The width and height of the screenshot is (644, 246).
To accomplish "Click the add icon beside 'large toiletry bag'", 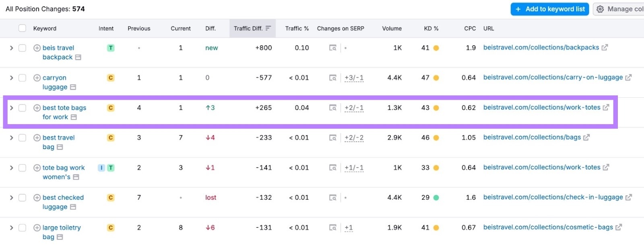I will (x=37, y=228).
